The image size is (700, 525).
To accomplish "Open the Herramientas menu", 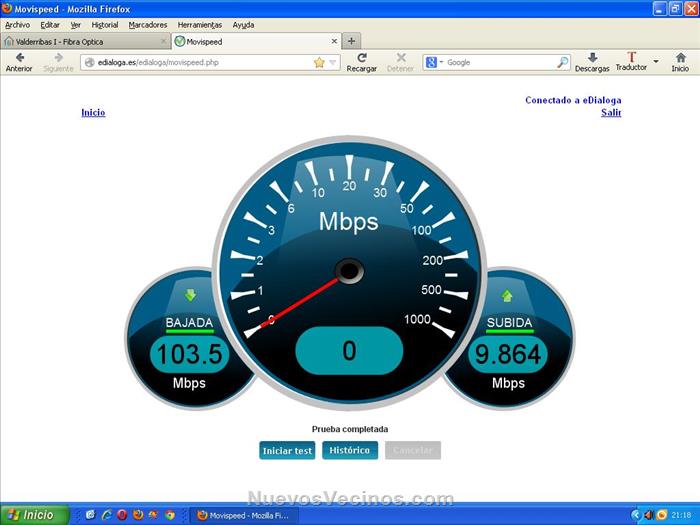I will point(200,24).
